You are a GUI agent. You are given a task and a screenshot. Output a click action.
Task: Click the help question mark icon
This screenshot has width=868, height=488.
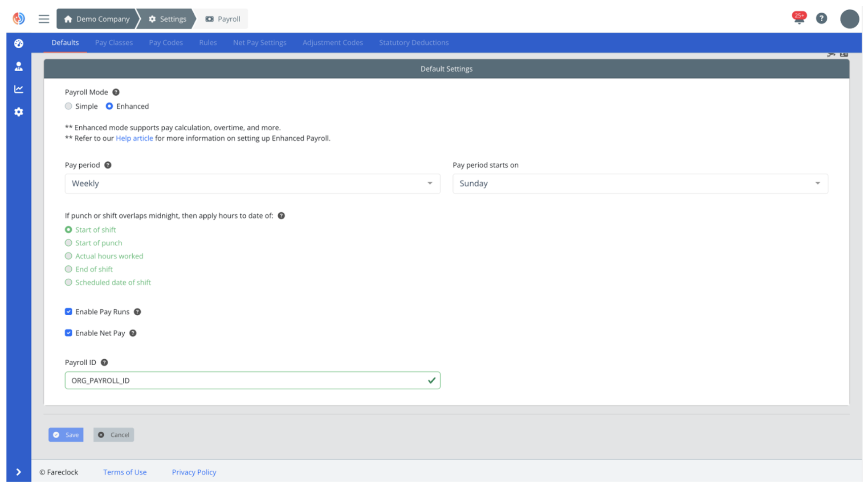click(822, 18)
